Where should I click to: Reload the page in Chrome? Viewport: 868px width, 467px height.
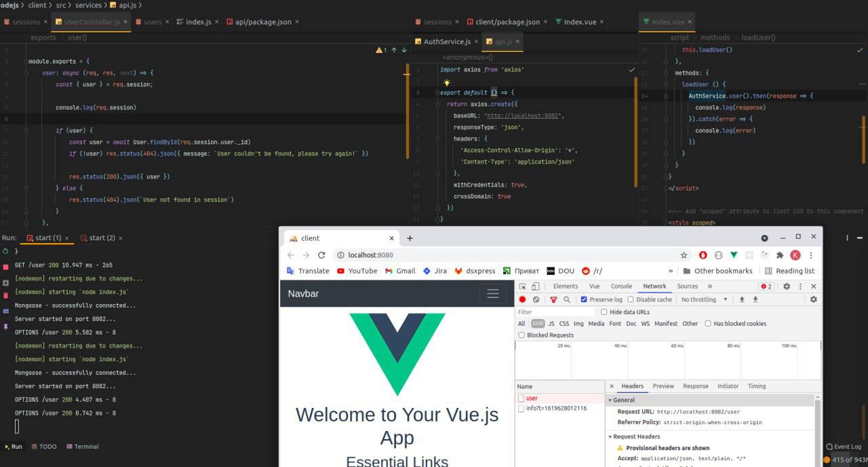point(321,255)
